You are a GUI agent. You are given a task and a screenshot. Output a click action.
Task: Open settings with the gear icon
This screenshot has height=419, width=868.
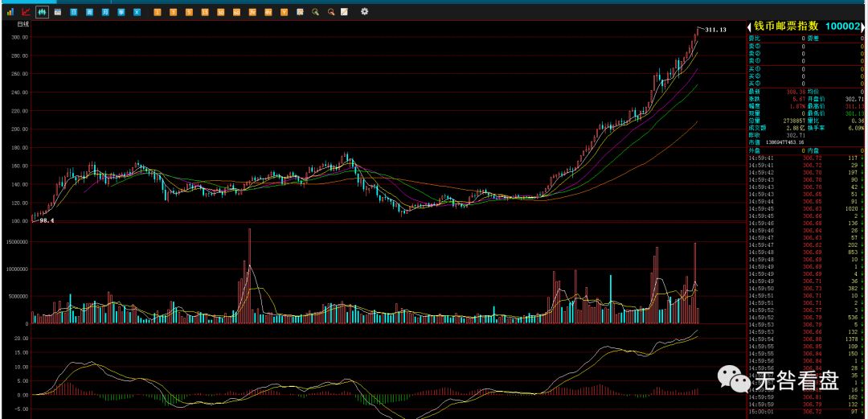click(364, 11)
